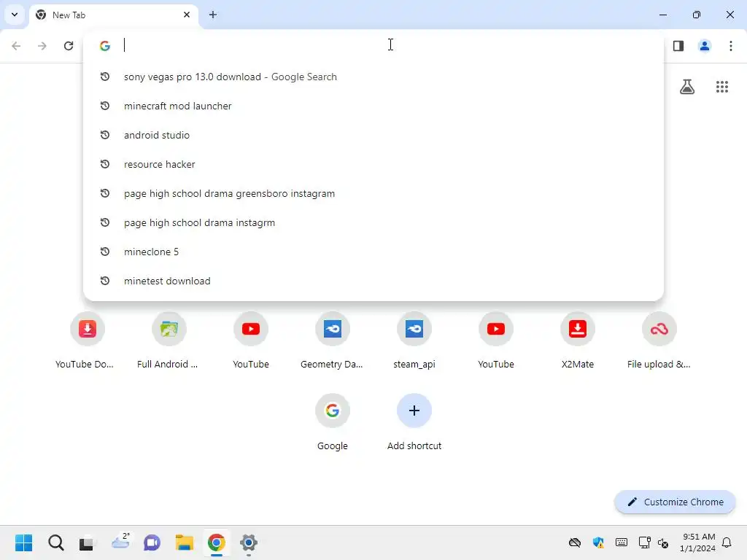Image resolution: width=747 pixels, height=560 pixels.
Task: Select suggestion sony vegas pro 13.0 download
Action: click(373, 77)
